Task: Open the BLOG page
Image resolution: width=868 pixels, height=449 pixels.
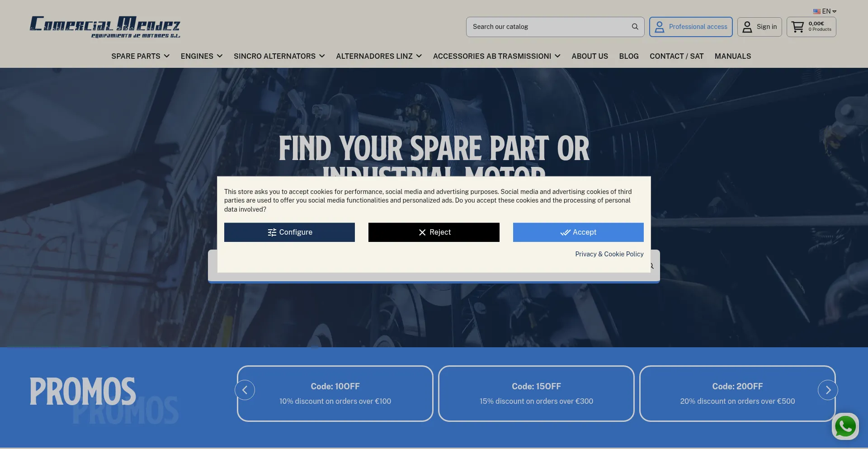Action: pos(628,56)
